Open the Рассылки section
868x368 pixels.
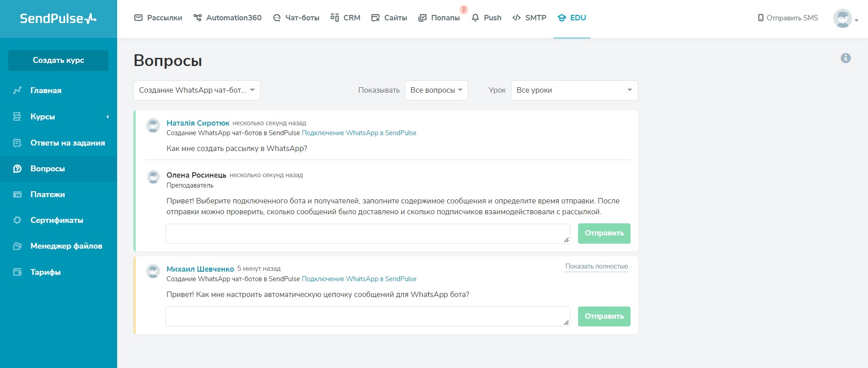point(158,18)
